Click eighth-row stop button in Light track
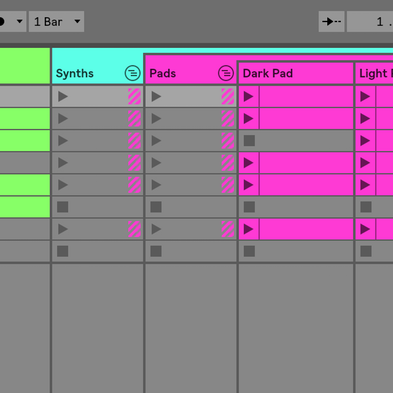The image size is (393, 393). click(x=366, y=251)
